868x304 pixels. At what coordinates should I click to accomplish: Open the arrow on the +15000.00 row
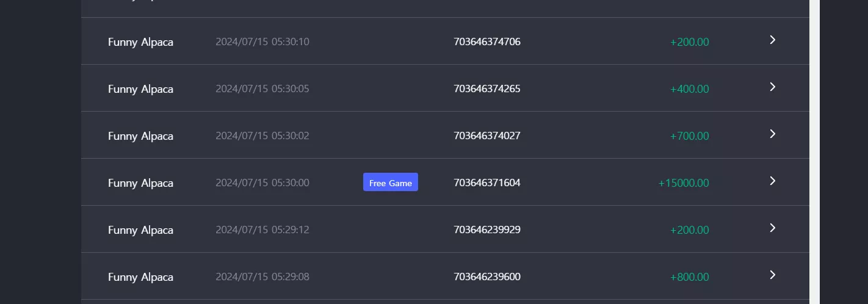click(x=772, y=181)
